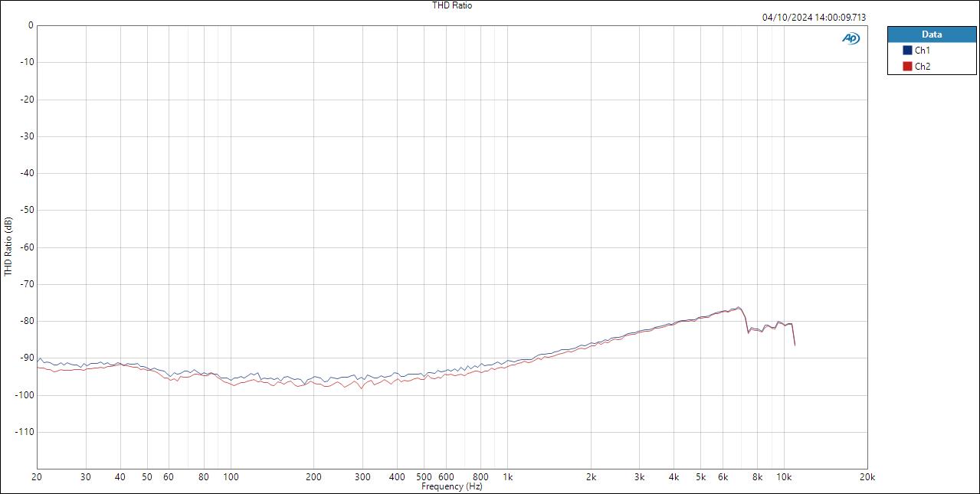Click the 20 Hz axis tick label
The height and width of the screenshot is (494, 980).
tap(35, 476)
